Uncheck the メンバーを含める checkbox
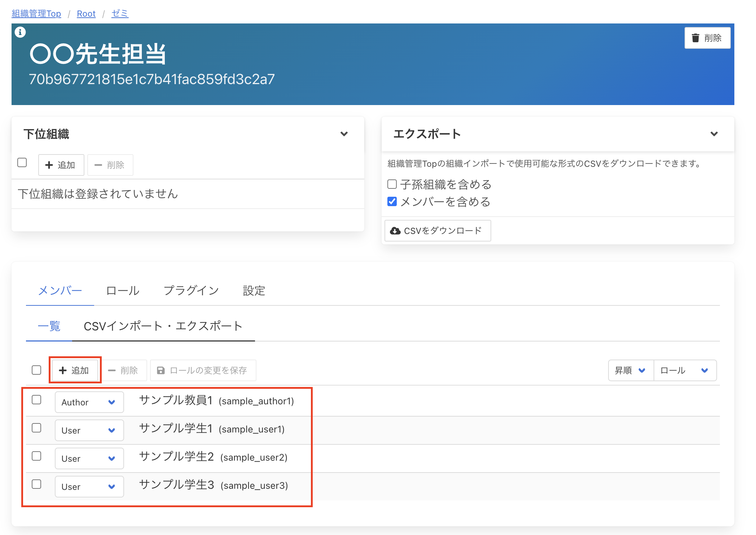The image size is (756, 535). [392, 201]
